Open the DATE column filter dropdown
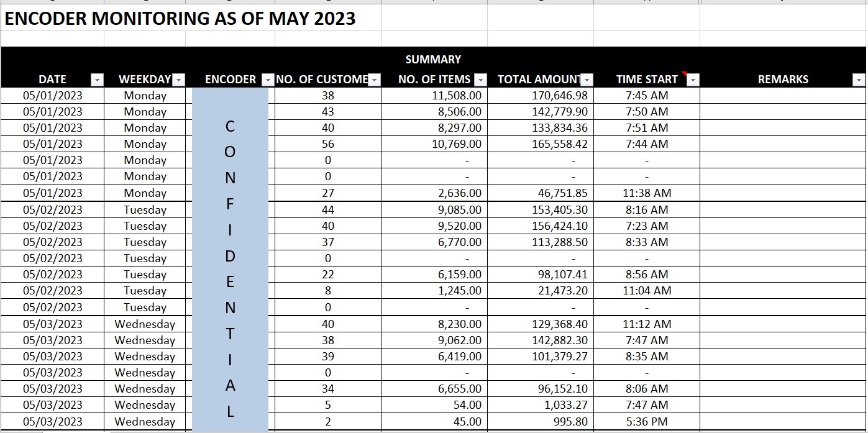868x433 pixels. 97,80
